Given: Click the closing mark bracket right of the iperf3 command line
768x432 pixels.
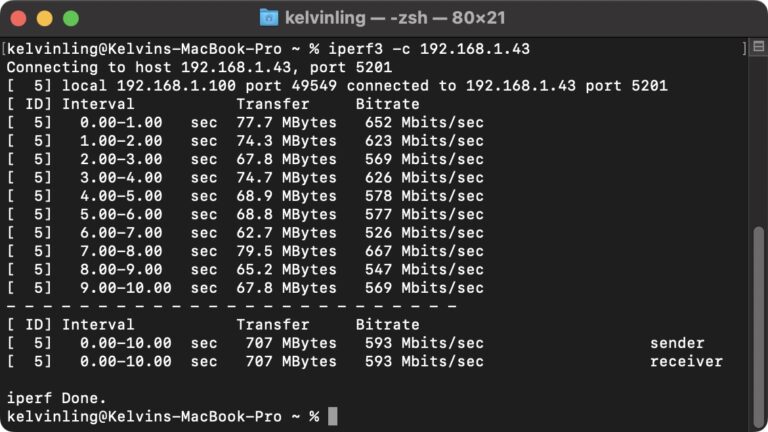Looking at the screenshot, I should (745, 49).
